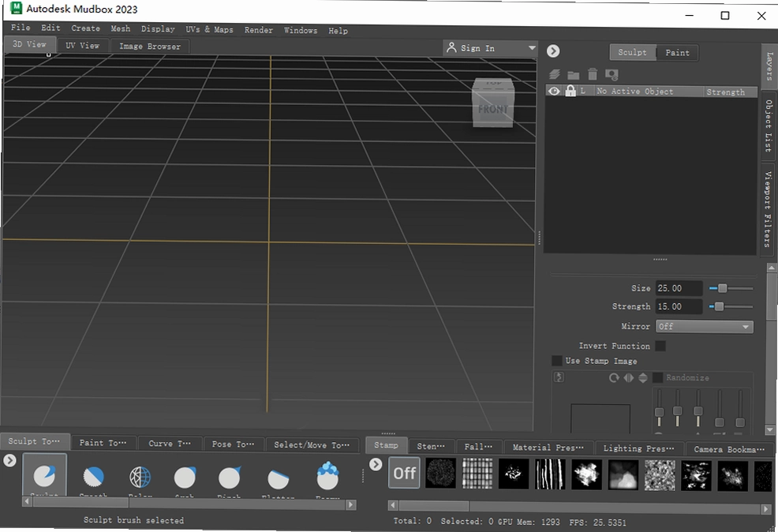The image size is (778, 532).
Task: Select the Smooth brush tool
Action: 93,477
